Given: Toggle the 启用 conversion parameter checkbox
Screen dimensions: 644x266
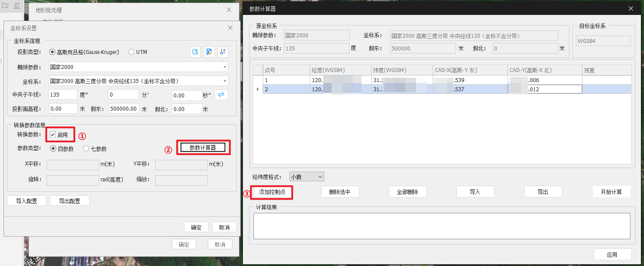Looking at the screenshot, I should [53, 135].
